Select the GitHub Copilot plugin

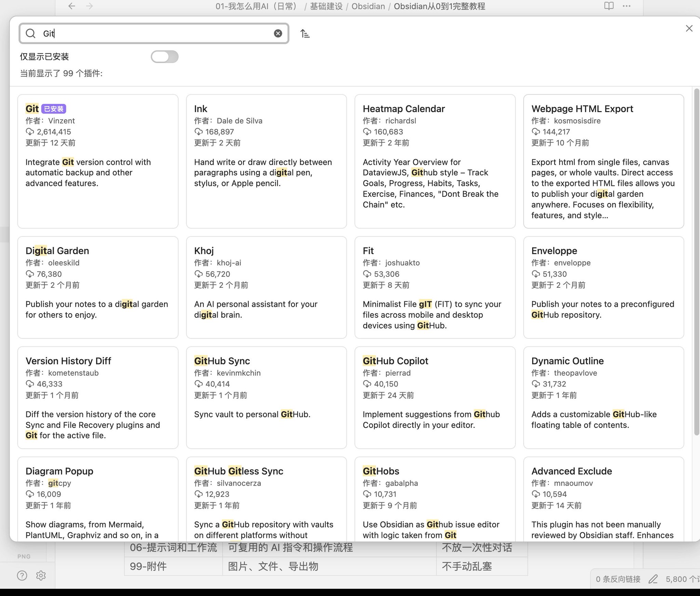pos(435,398)
